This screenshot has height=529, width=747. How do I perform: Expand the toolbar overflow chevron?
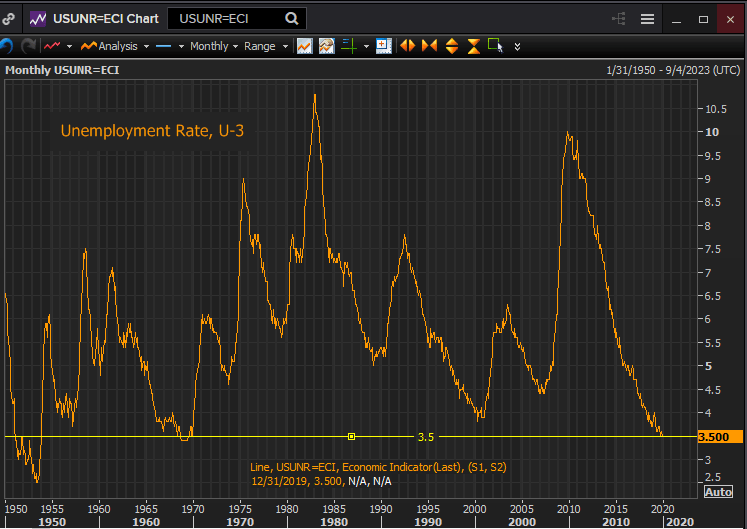(x=517, y=46)
